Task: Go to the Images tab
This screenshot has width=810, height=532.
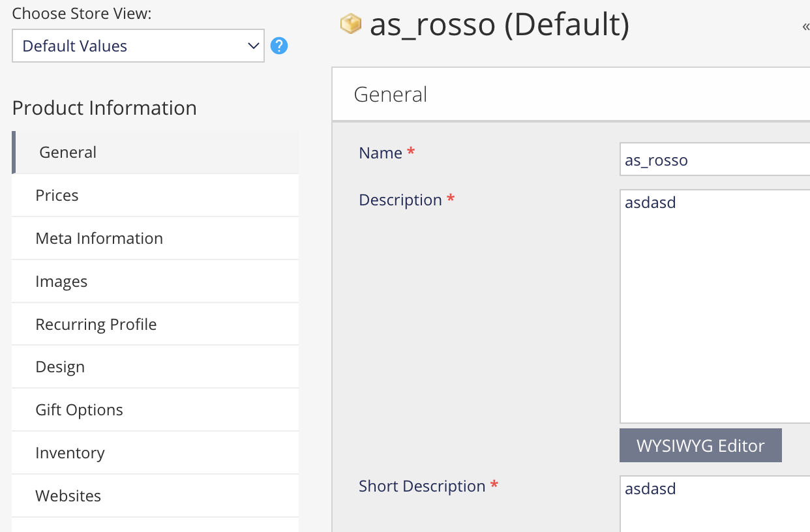Action: coord(61,282)
